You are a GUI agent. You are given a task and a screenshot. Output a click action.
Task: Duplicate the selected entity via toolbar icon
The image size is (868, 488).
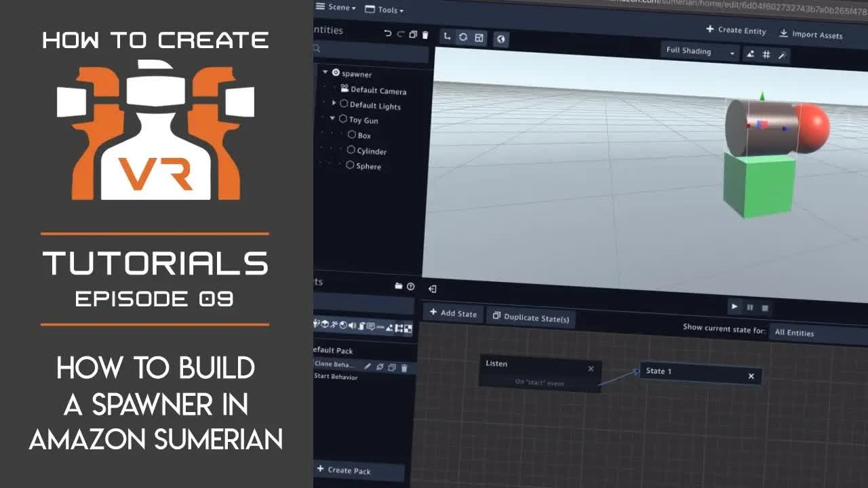(x=412, y=35)
